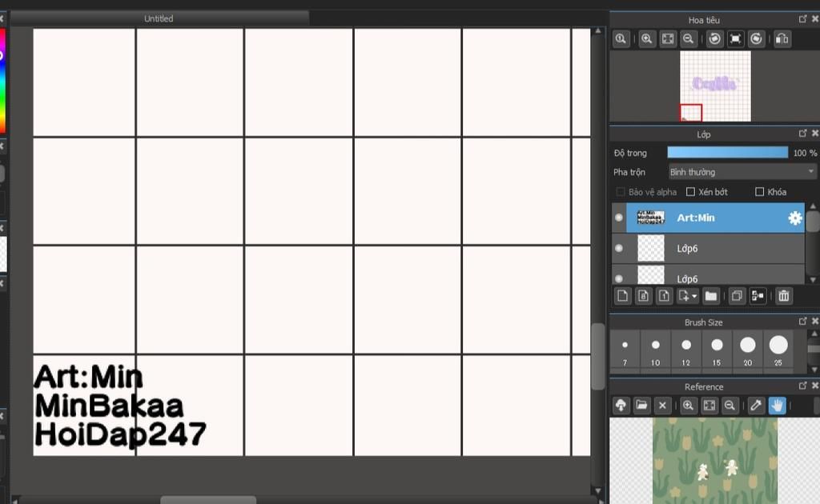The height and width of the screenshot is (504, 820).
Task: Toggle visibility of the middle Lớp6 layer
Action: [x=619, y=248]
